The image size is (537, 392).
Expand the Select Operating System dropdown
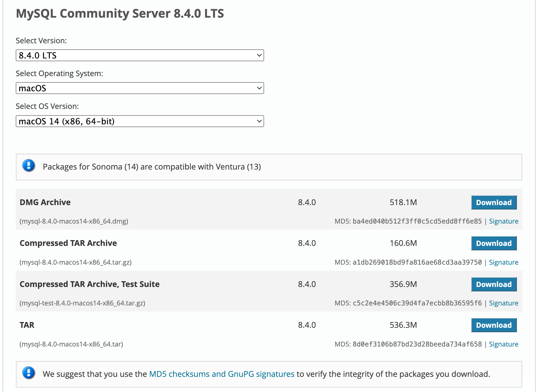click(x=140, y=88)
